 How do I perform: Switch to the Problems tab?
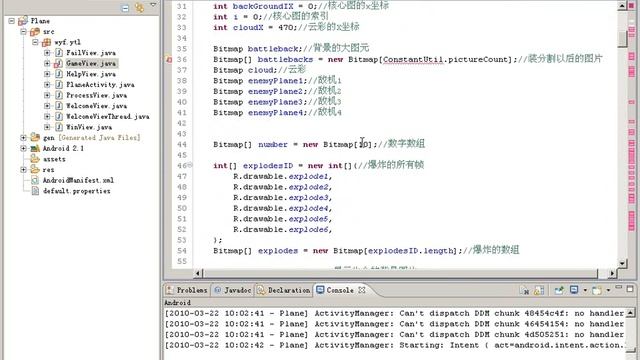[x=187, y=290]
